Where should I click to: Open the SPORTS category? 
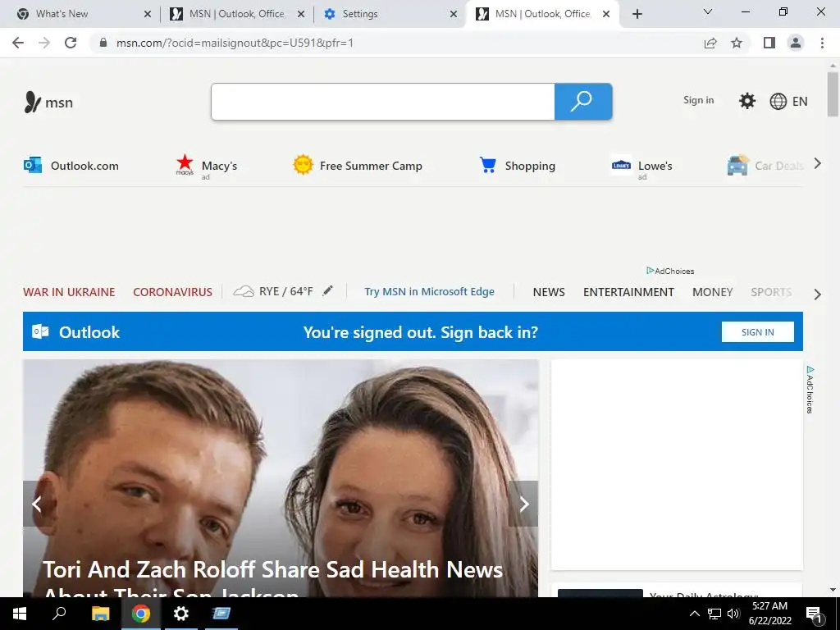coord(771,292)
